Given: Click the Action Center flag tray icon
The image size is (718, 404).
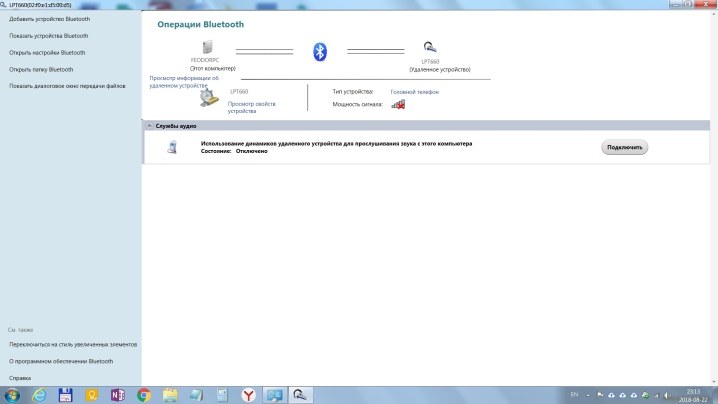Looking at the screenshot, I should pyautogui.click(x=600, y=395).
